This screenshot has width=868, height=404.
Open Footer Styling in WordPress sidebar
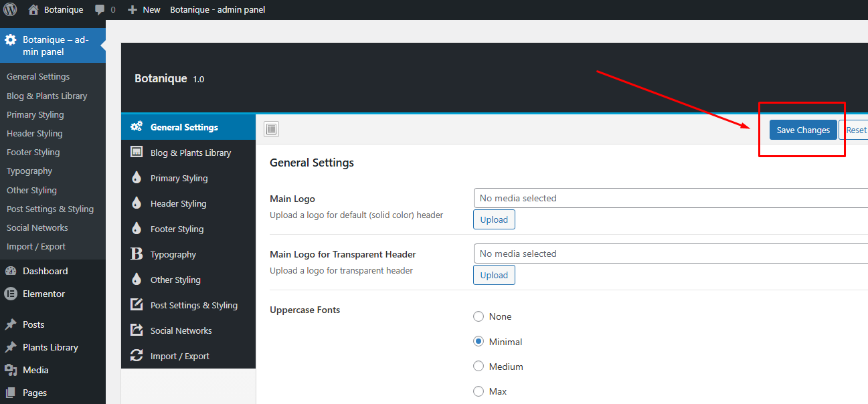[33, 152]
